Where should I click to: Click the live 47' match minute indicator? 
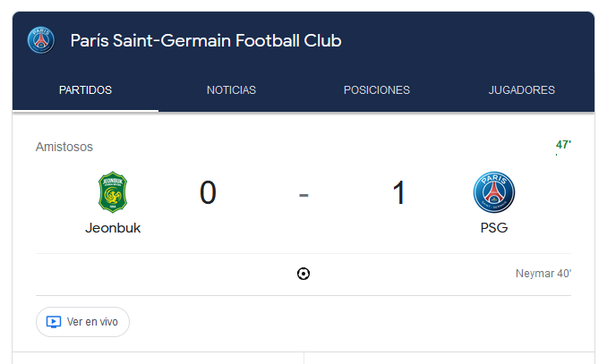(563, 145)
